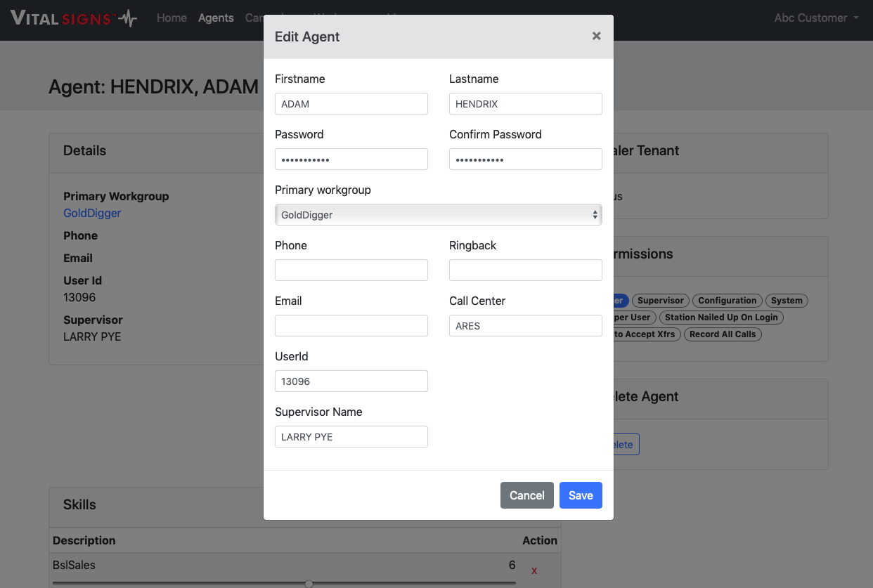Click the VitalSigns logo

(74, 18)
